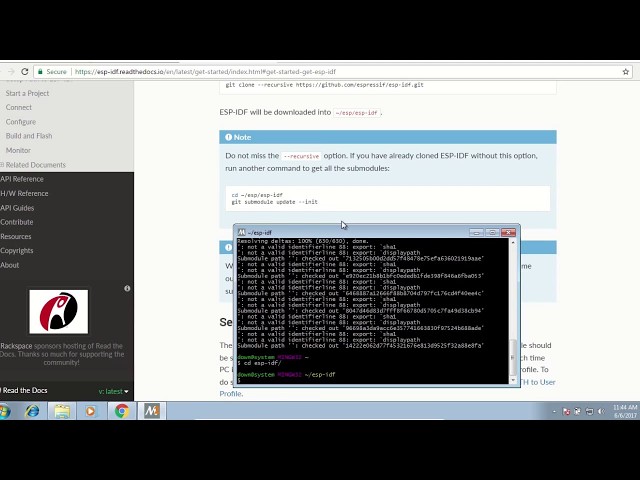The width and height of the screenshot is (640, 480).
Task: Click the terminal scrollbar up arrow
Action: coord(513,242)
